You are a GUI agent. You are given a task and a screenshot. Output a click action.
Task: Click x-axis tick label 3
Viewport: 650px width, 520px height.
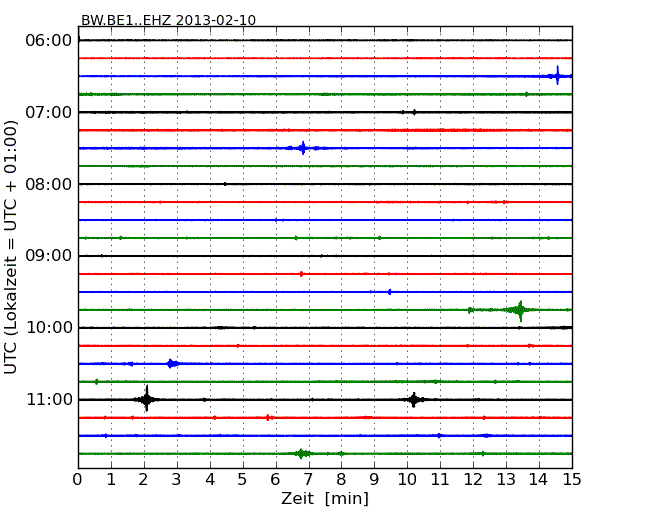(x=177, y=479)
